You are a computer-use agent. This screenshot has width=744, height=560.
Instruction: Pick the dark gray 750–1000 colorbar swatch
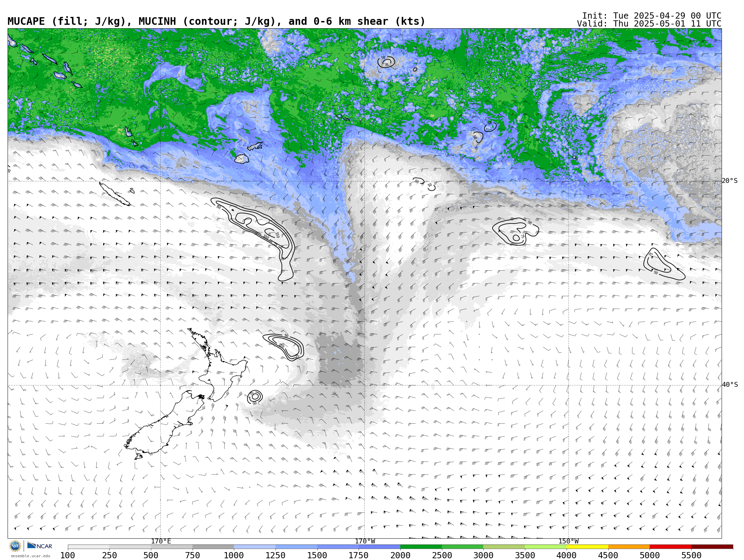[x=213, y=547]
